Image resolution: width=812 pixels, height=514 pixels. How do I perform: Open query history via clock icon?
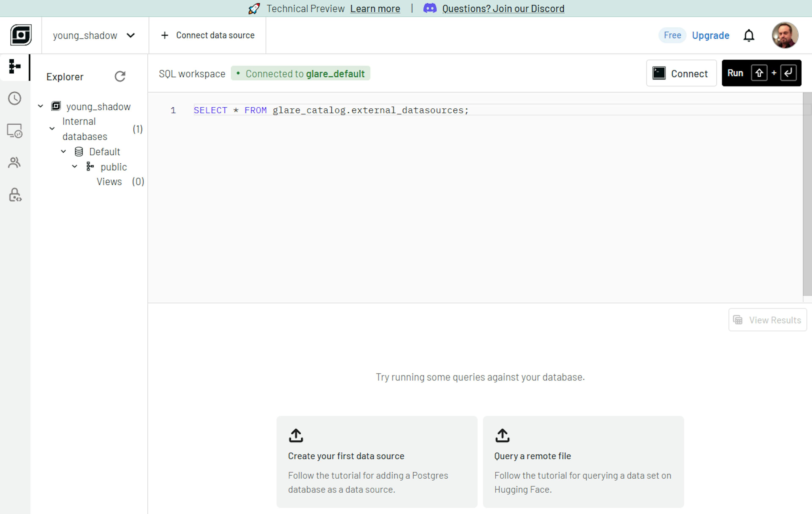tap(14, 98)
